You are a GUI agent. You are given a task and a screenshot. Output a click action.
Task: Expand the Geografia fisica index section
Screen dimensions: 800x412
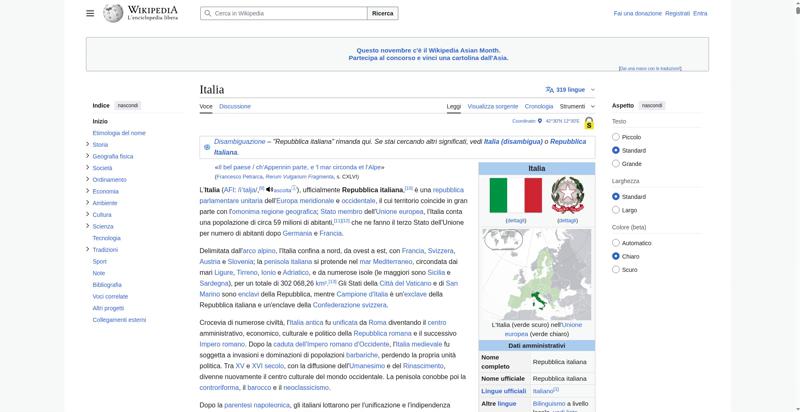[x=88, y=156]
